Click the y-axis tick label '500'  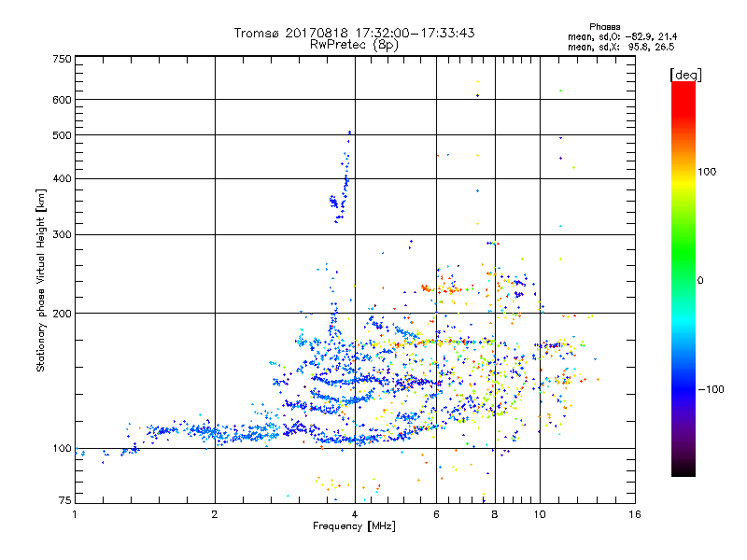[x=62, y=135]
